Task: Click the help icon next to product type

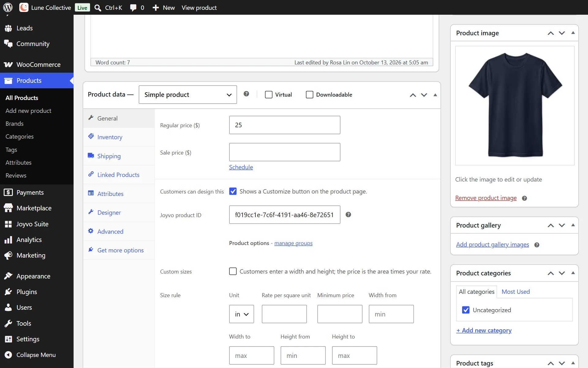Action: click(246, 94)
